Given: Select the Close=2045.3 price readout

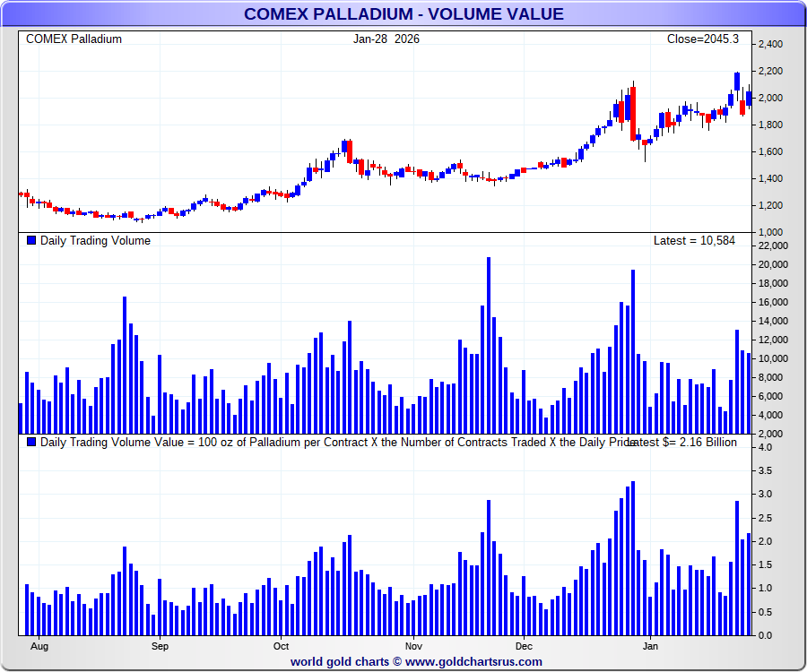Looking at the screenshot, I should (702, 39).
